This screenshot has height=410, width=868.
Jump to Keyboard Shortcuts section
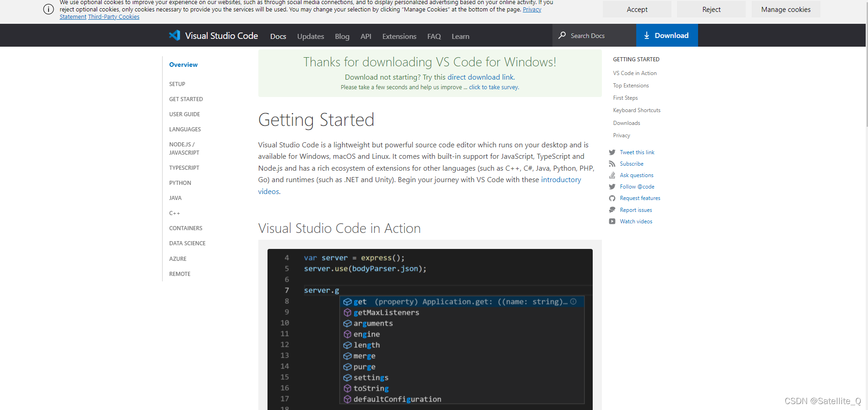[637, 110]
